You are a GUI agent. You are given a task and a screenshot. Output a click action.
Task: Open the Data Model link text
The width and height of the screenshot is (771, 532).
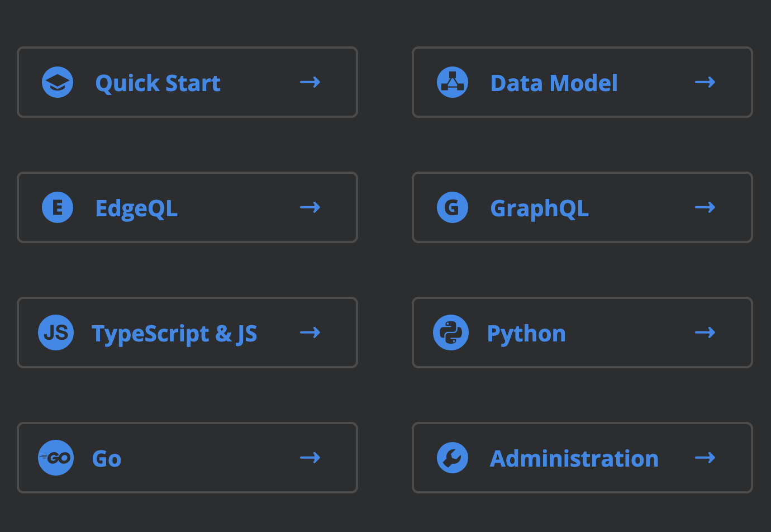click(554, 83)
